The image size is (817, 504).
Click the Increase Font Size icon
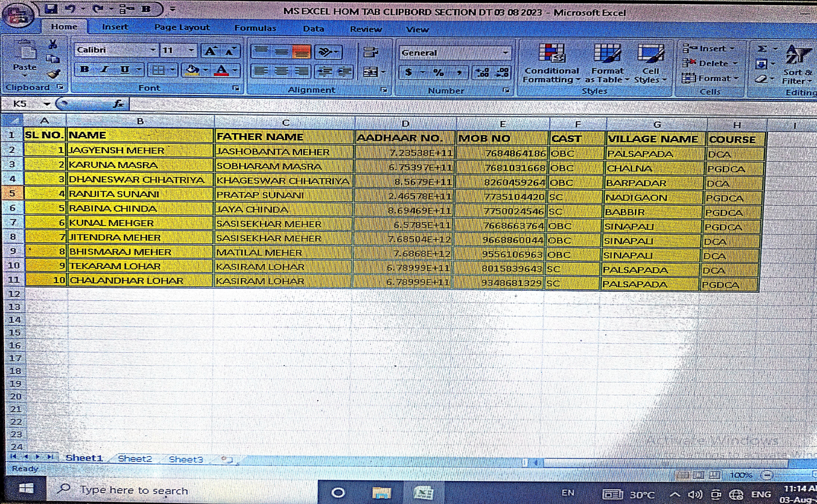pos(210,51)
